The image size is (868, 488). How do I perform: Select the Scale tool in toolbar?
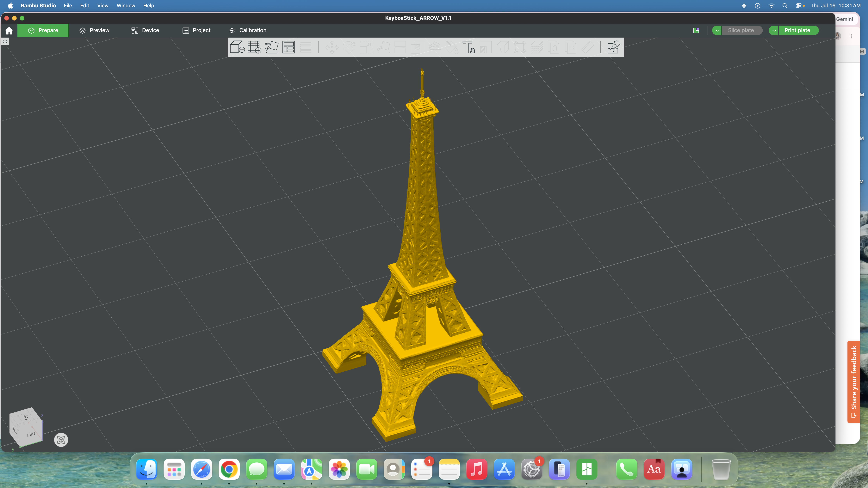(x=366, y=47)
